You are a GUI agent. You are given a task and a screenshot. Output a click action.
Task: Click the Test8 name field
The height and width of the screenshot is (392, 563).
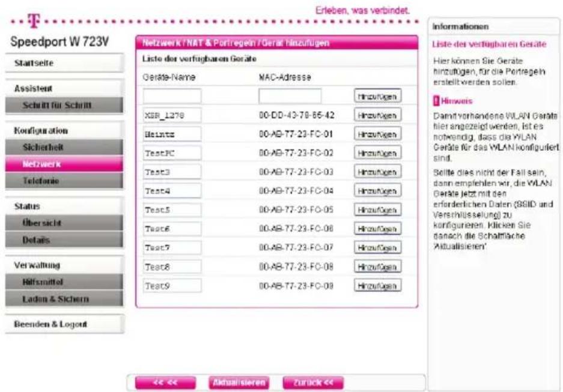click(172, 267)
